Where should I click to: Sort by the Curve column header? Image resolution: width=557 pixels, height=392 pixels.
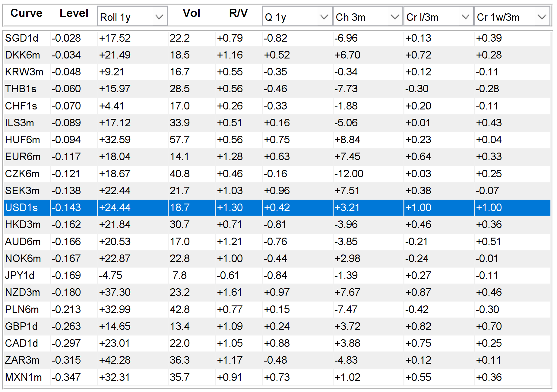[27, 13]
